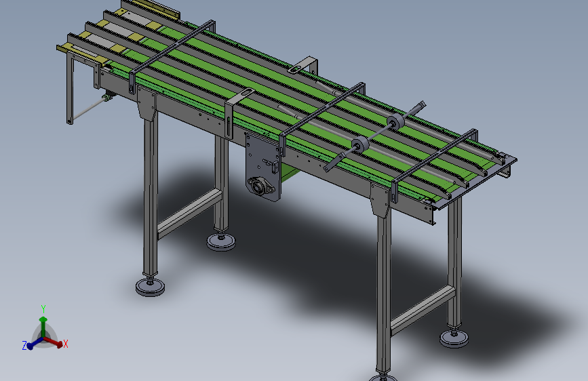Select the leveling foot under the front-left leg
588x381 pixels.
tap(150, 287)
